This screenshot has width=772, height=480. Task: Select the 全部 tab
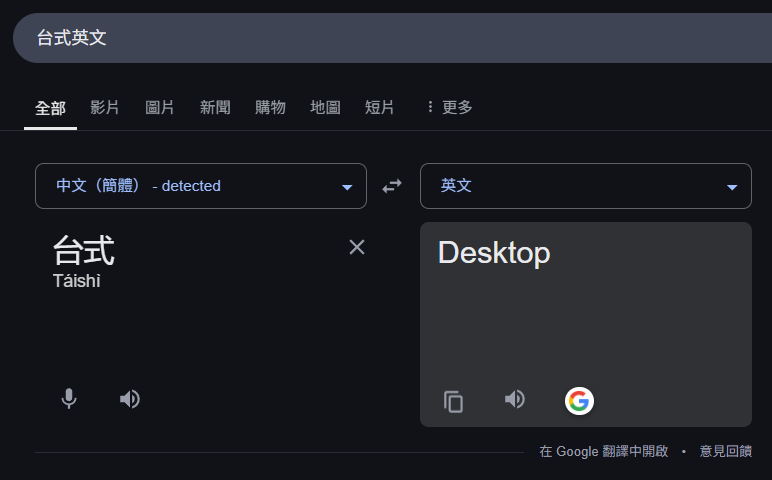click(x=50, y=108)
